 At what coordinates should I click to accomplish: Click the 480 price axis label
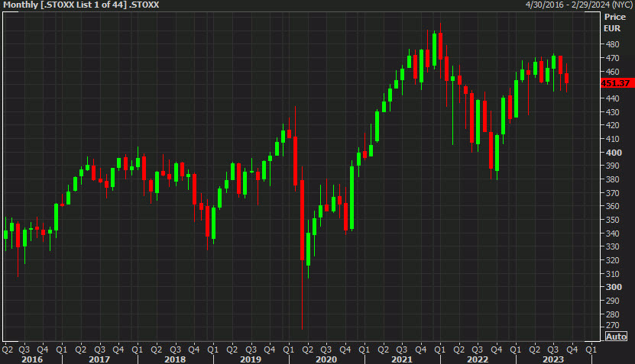click(x=613, y=44)
